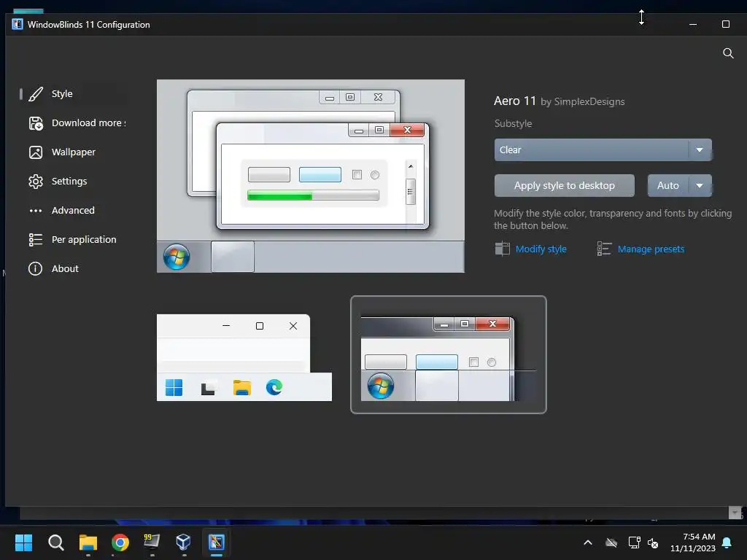Image resolution: width=747 pixels, height=560 pixels.
Task: Click the SimplexDesigns author name
Action: 589,102
